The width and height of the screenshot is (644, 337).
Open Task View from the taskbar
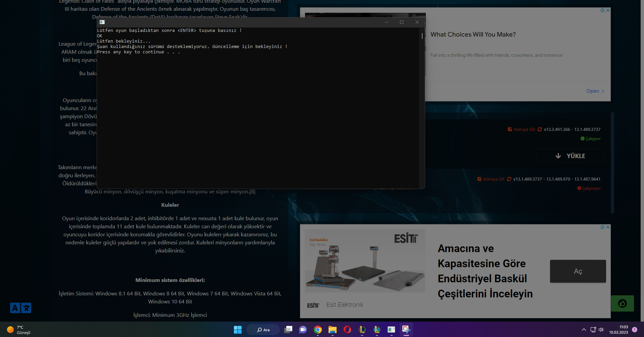point(288,330)
